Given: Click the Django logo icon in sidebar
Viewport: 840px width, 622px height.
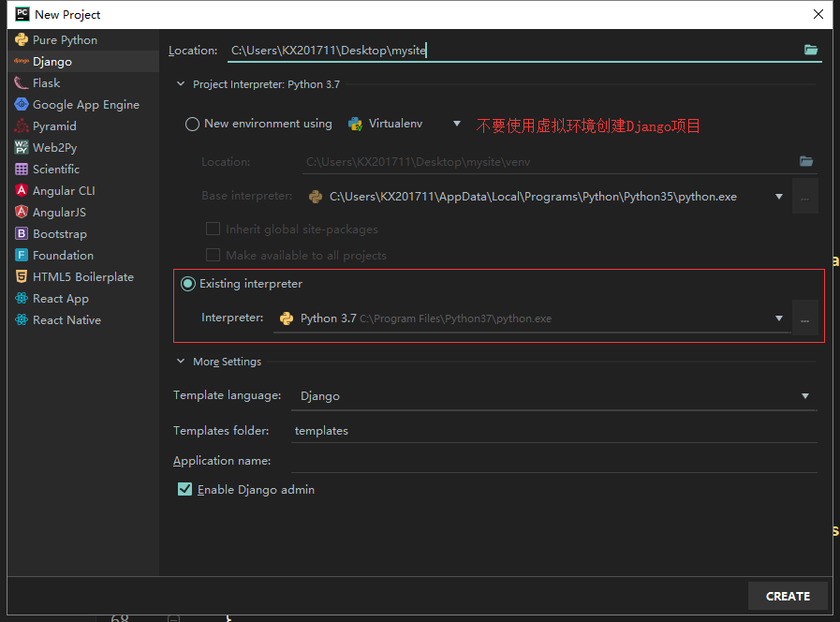Looking at the screenshot, I should click(x=22, y=61).
